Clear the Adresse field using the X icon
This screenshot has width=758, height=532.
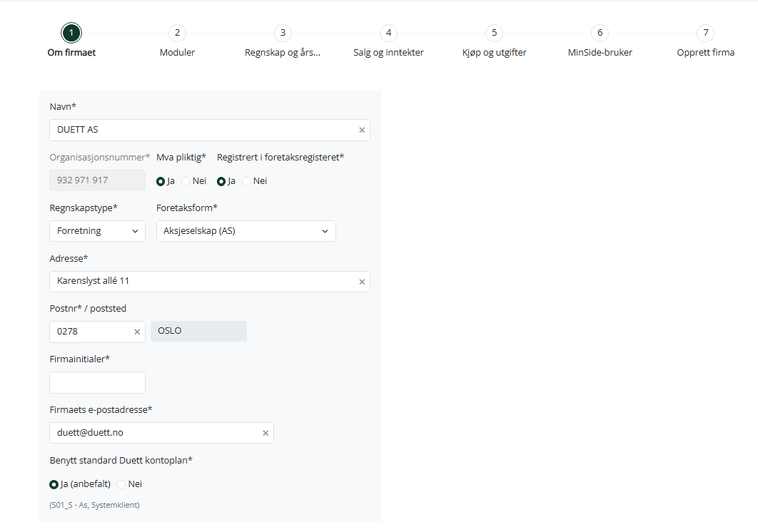(362, 282)
